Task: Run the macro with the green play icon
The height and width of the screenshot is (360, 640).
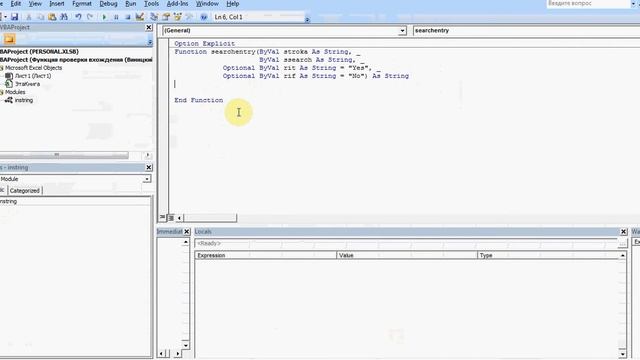Action: (104, 17)
